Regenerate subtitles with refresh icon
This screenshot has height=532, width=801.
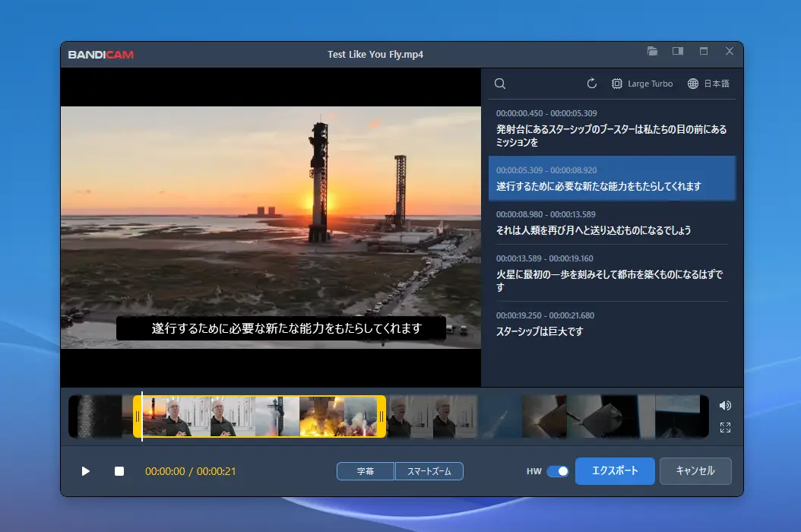(591, 84)
